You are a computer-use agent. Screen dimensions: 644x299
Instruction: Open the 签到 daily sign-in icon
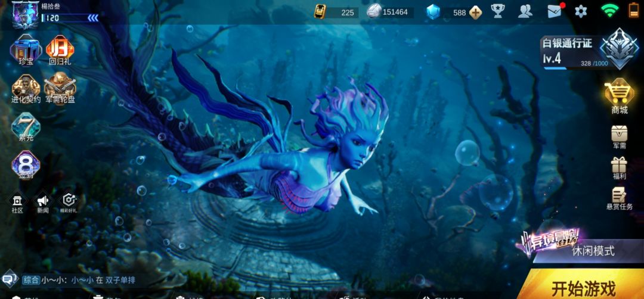tap(26, 165)
